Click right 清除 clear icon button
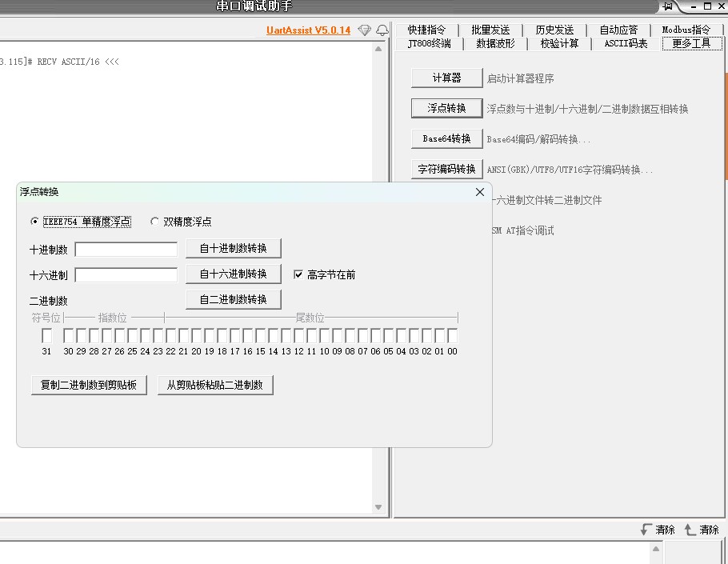The image size is (728, 564). (702, 530)
